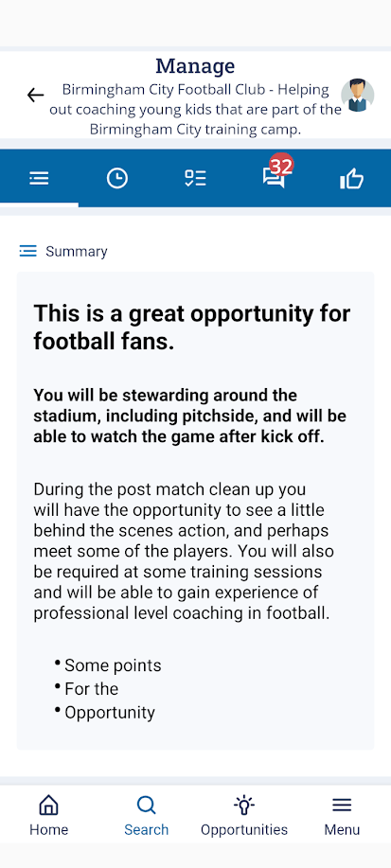
Task: Tap the red 32 notification badge
Action: point(281,166)
